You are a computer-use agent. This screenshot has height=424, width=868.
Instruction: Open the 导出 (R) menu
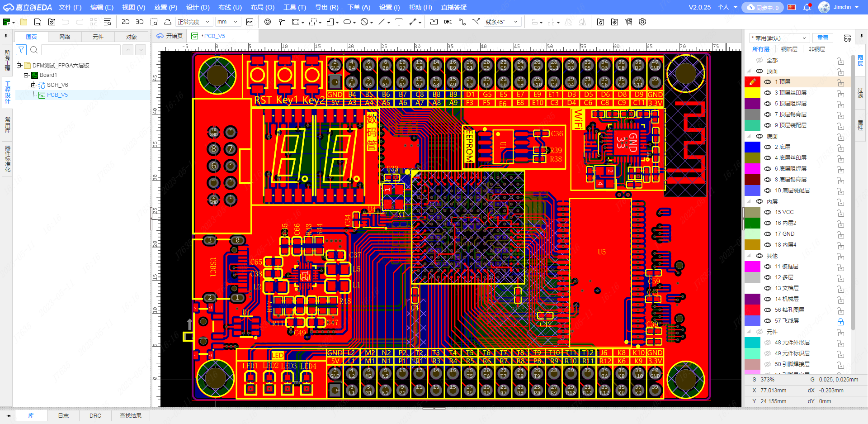(326, 7)
